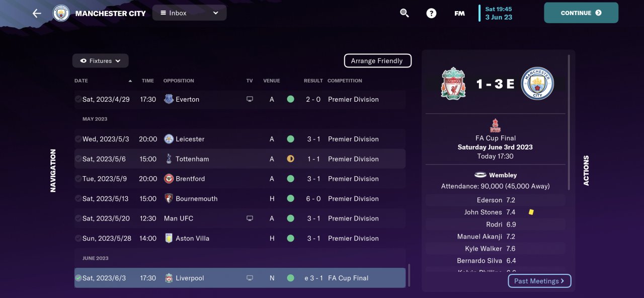
Task: Toggle the check circle on Everton fixture
Action: click(x=78, y=99)
